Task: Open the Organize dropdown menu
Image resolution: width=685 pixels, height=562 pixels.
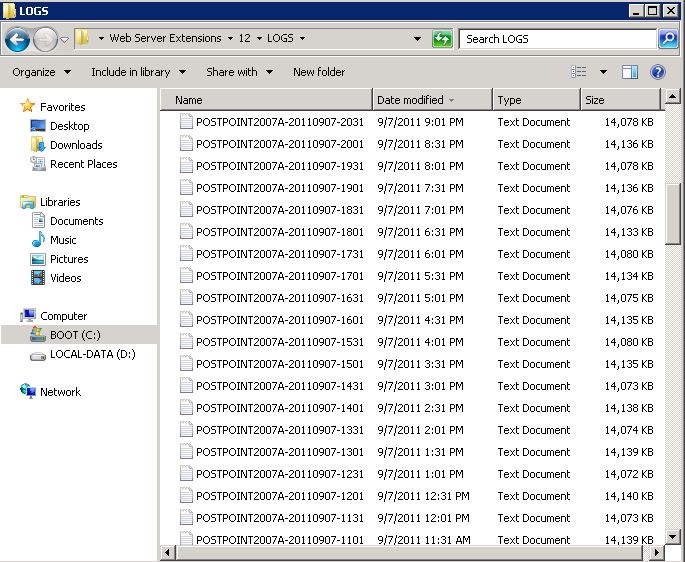Action: tap(41, 72)
